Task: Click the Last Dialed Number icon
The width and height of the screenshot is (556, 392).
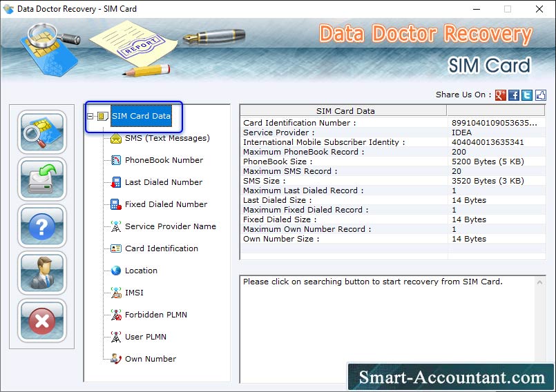Action: point(116,182)
